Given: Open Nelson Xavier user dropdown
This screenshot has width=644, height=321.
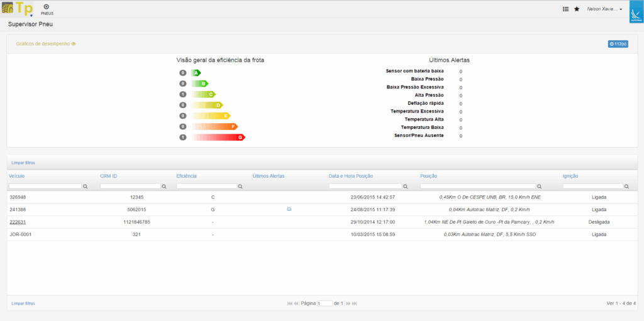Looking at the screenshot, I should (x=604, y=9).
